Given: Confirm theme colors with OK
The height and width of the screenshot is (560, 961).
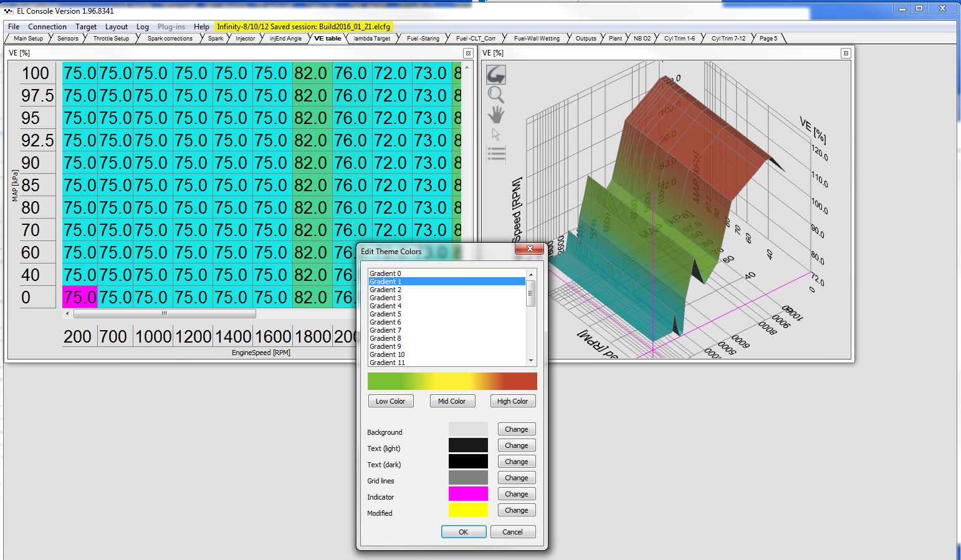Looking at the screenshot, I should click(x=463, y=532).
